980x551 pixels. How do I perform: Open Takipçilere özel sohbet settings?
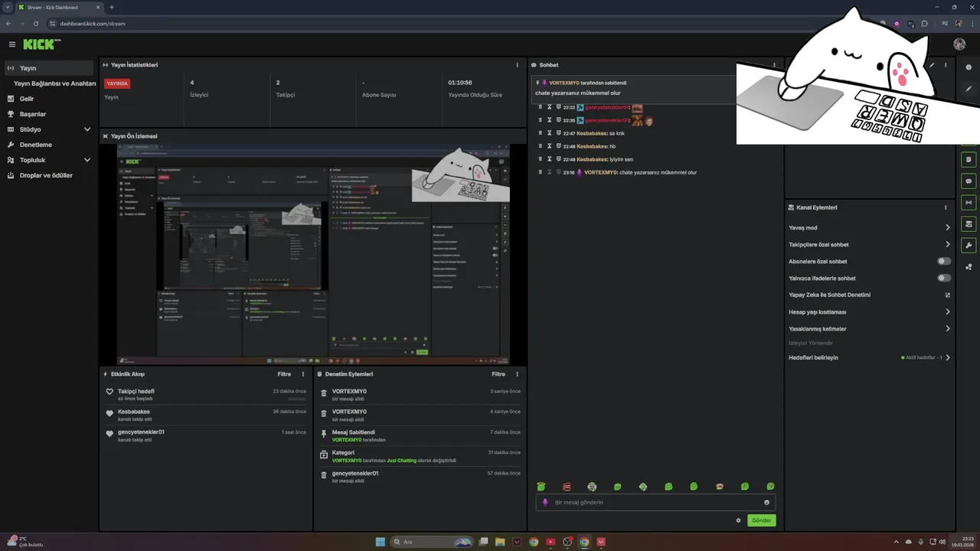point(870,245)
